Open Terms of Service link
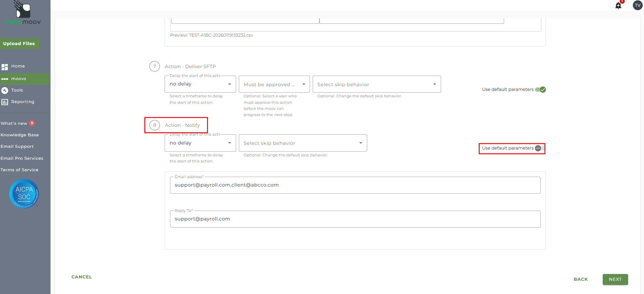644x294 pixels. pyautogui.click(x=19, y=170)
